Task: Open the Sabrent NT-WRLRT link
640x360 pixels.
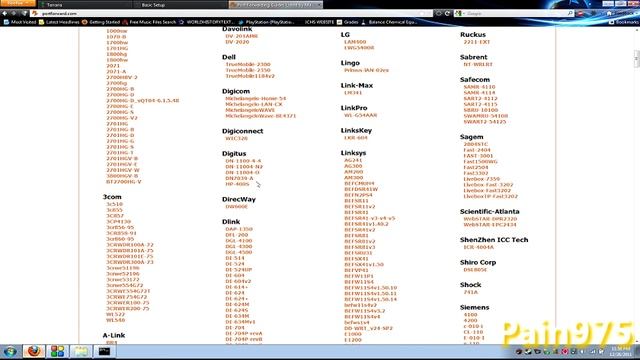Action: tap(478, 64)
